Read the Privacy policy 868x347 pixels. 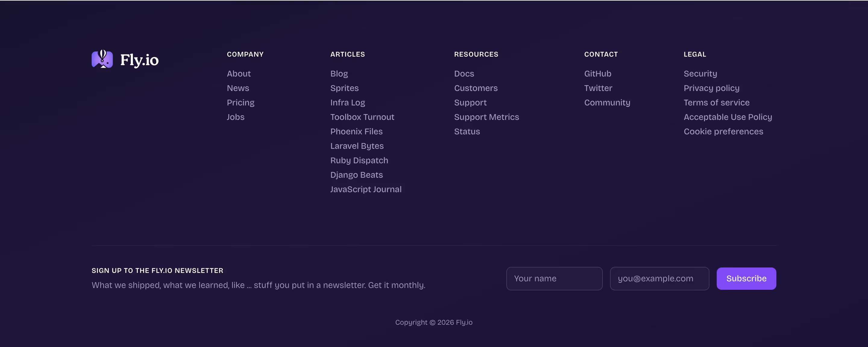[x=712, y=88]
